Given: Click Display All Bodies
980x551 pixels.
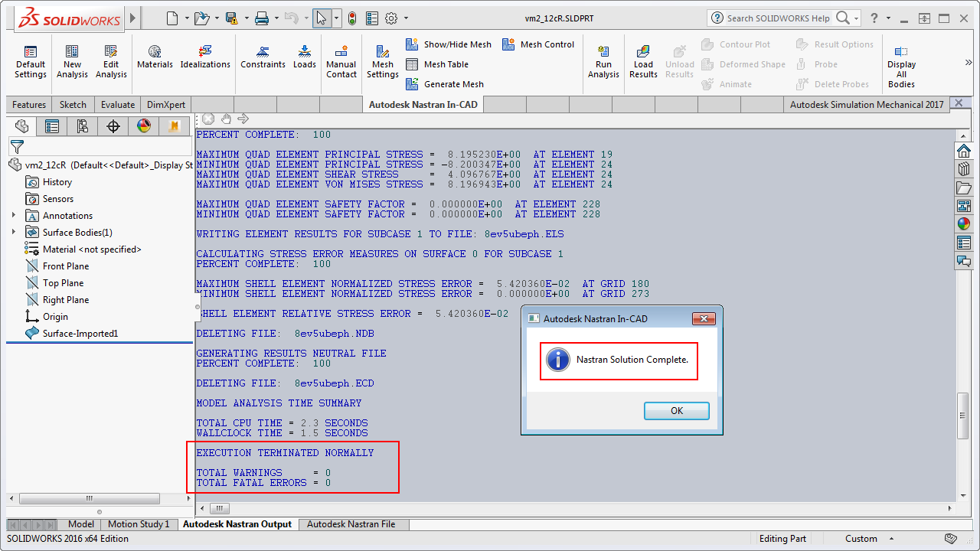Looking at the screenshot, I should point(901,64).
